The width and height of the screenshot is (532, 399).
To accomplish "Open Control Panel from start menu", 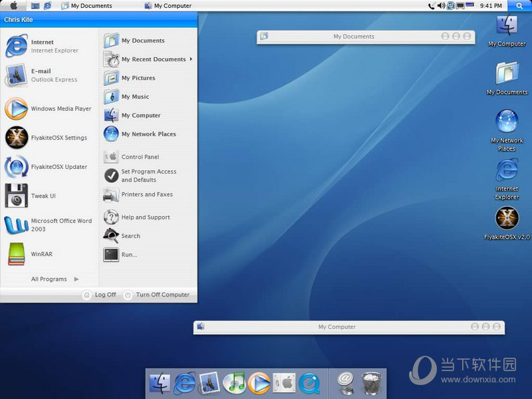I will tap(140, 157).
